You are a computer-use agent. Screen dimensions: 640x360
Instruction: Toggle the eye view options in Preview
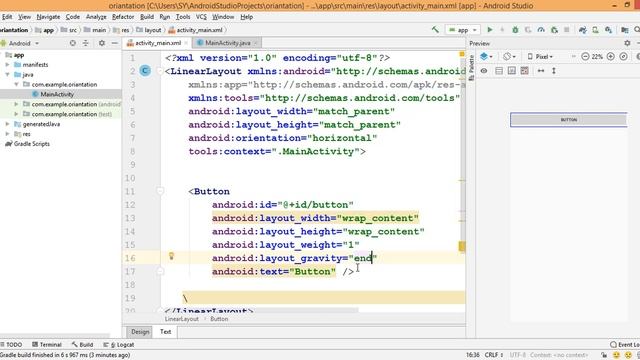click(484, 71)
